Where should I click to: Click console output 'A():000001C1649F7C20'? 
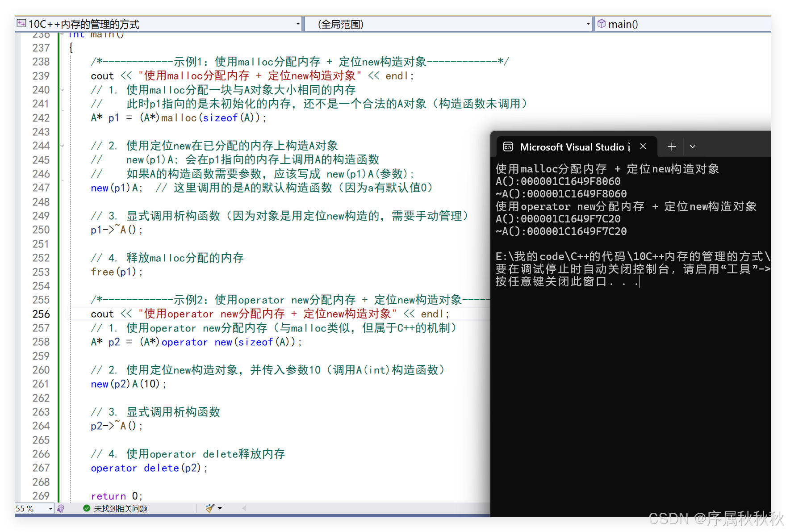tap(558, 219)
